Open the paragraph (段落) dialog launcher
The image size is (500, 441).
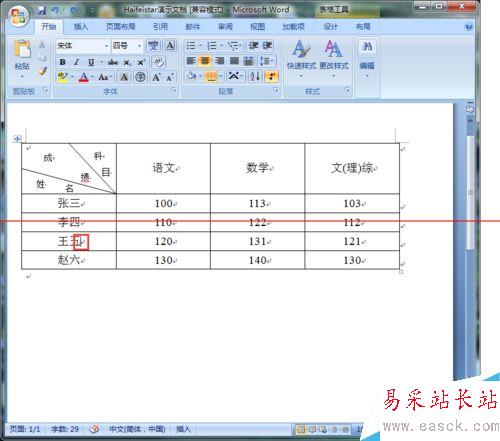[276, 90]
